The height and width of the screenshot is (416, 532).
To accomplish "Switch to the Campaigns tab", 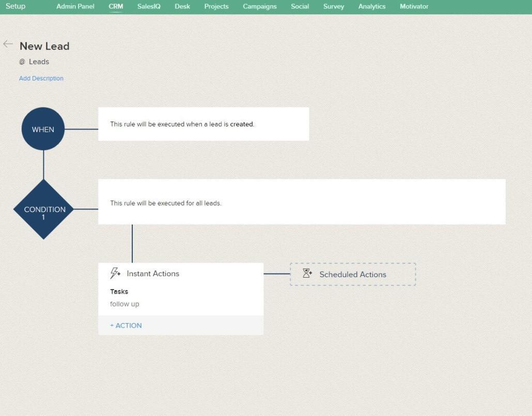I will [x=260, y=6].
